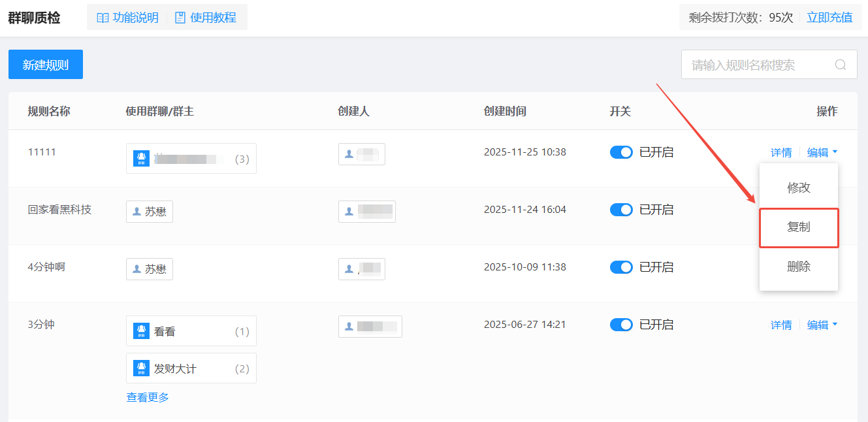The height and width of the screenshot is (422, 868).
Task: Select 复制 from the edit menu
Action: pos(798,227)
